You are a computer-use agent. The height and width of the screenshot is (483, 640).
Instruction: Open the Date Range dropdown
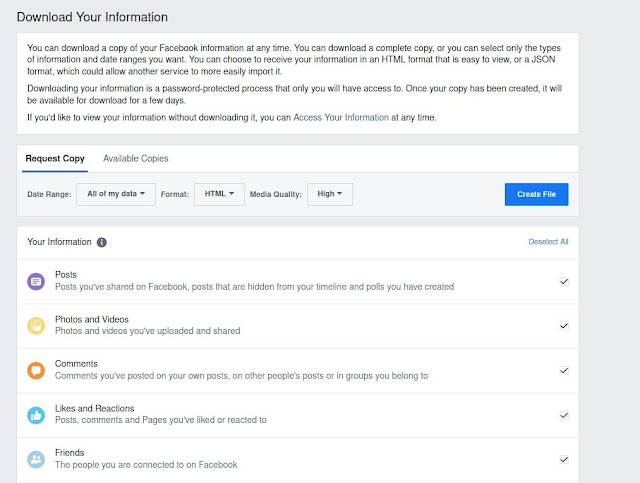(x=116, y=194)
